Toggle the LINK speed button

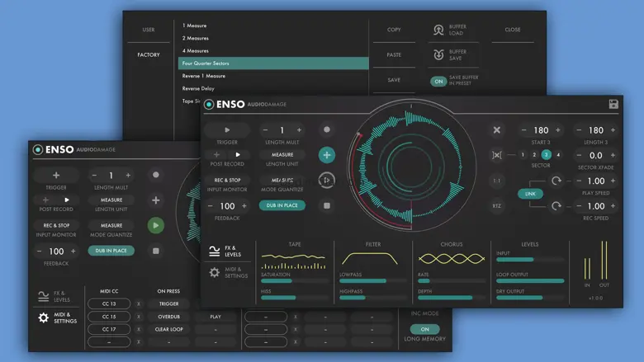click(530, 194)
